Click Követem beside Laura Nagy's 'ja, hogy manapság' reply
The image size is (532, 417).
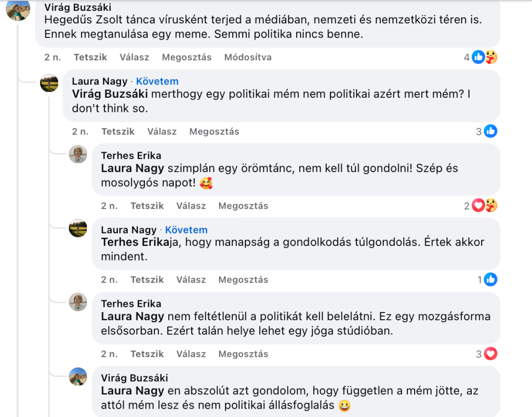(187, 230)
